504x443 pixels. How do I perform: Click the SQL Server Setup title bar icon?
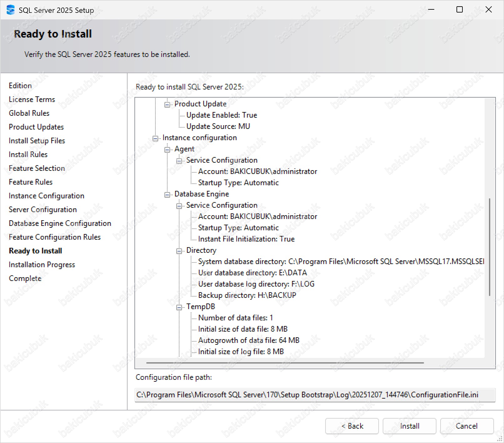10,10
